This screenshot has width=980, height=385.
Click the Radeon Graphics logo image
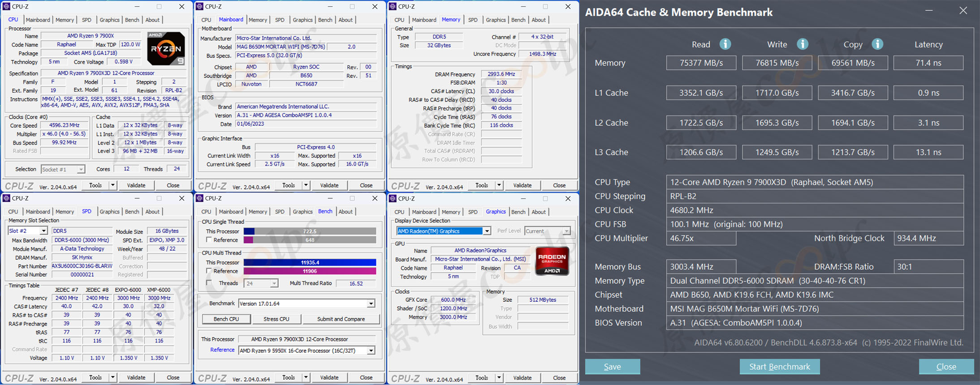click(552, 261)
